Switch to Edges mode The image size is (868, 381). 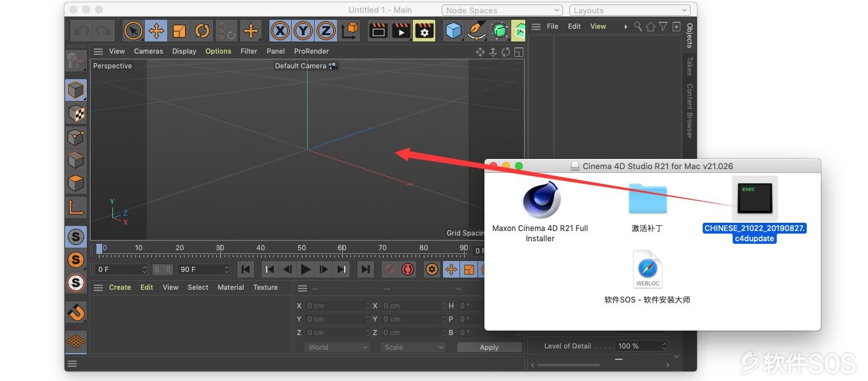pos(76,160)
